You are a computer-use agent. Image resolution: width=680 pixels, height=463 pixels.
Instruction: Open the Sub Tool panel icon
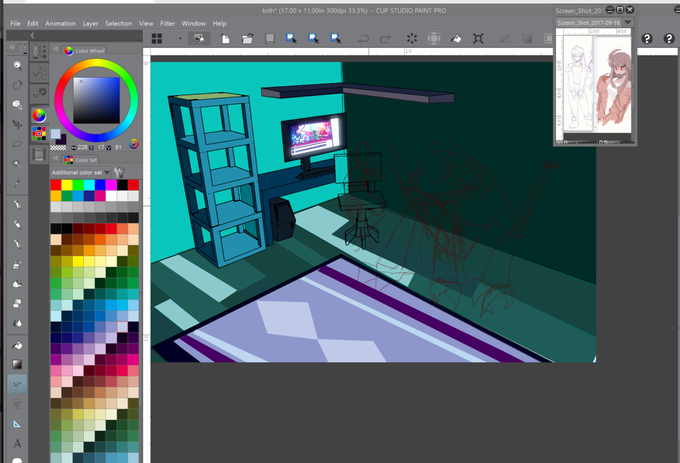39,52
